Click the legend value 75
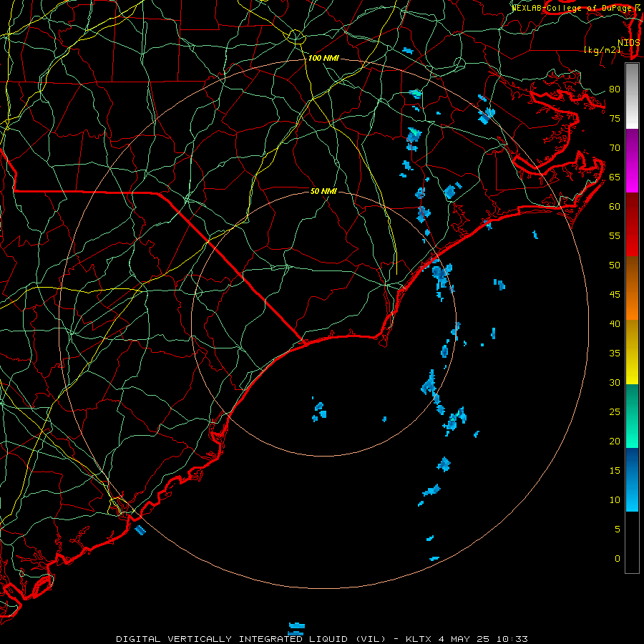This screenshot has width=644, height=644. 615,118
